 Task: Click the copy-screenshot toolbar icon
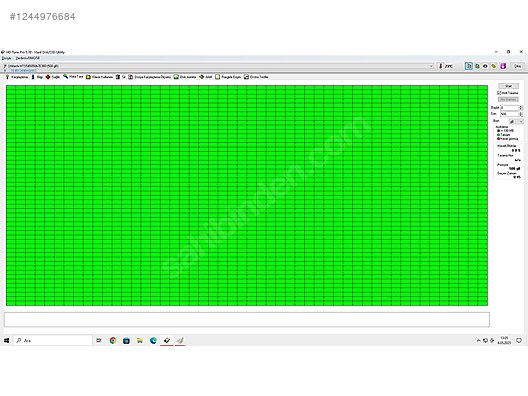[477, 66]
